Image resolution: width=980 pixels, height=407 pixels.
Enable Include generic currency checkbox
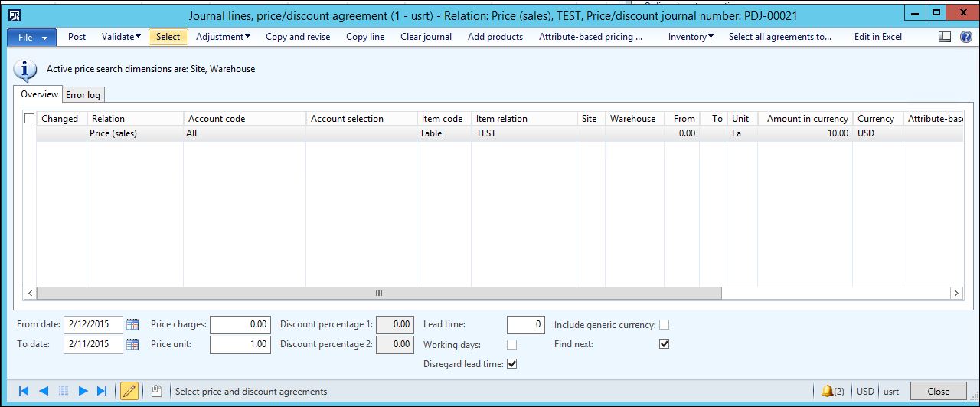pos(664,325)
